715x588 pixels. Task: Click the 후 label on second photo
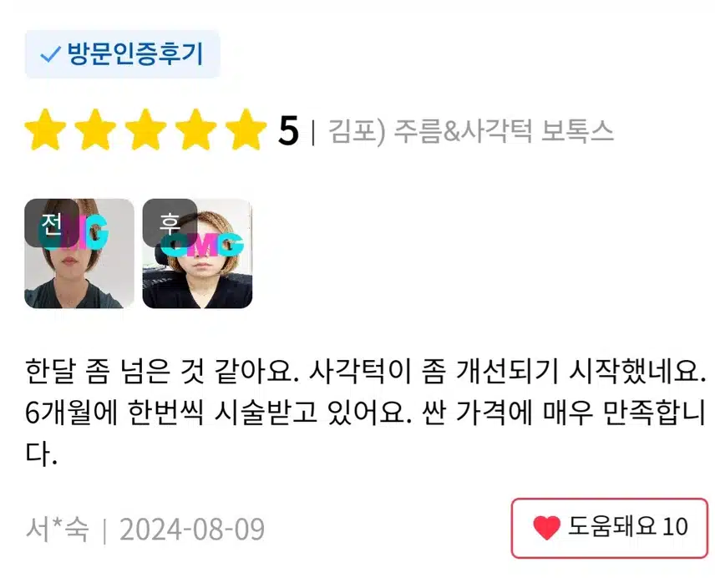point(170,223)
